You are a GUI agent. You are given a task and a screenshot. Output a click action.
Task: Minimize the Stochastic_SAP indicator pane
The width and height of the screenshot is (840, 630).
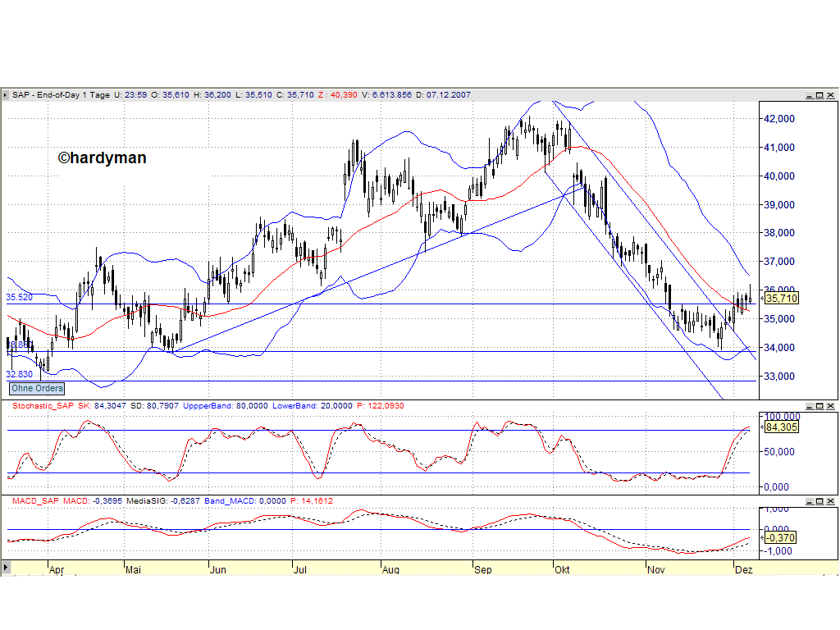[x=810, y=406]
